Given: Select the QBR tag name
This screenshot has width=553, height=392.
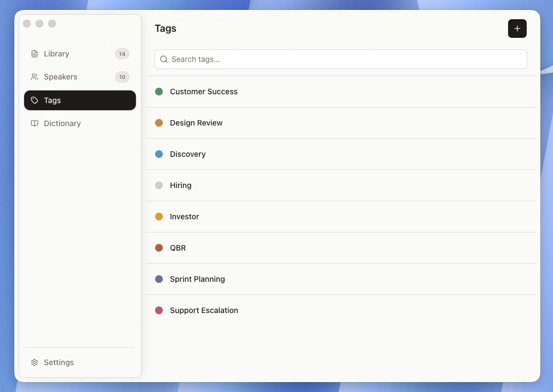Looking at the screenshot, I should click(178, 248).
